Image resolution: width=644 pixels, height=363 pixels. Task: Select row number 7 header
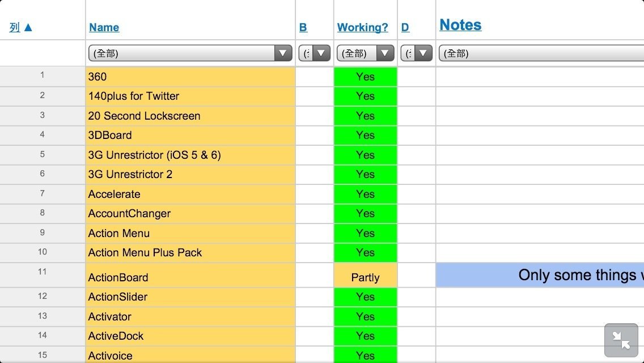(x=43, y=193)
